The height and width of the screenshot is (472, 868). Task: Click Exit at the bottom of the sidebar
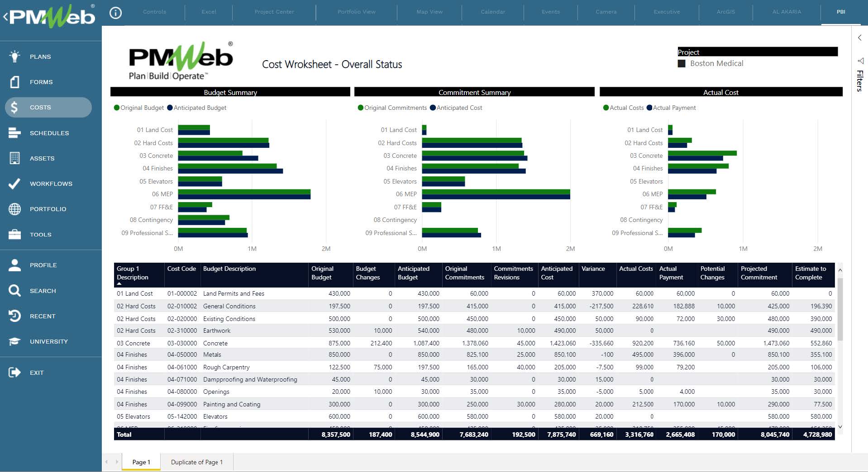click(15, 372)
